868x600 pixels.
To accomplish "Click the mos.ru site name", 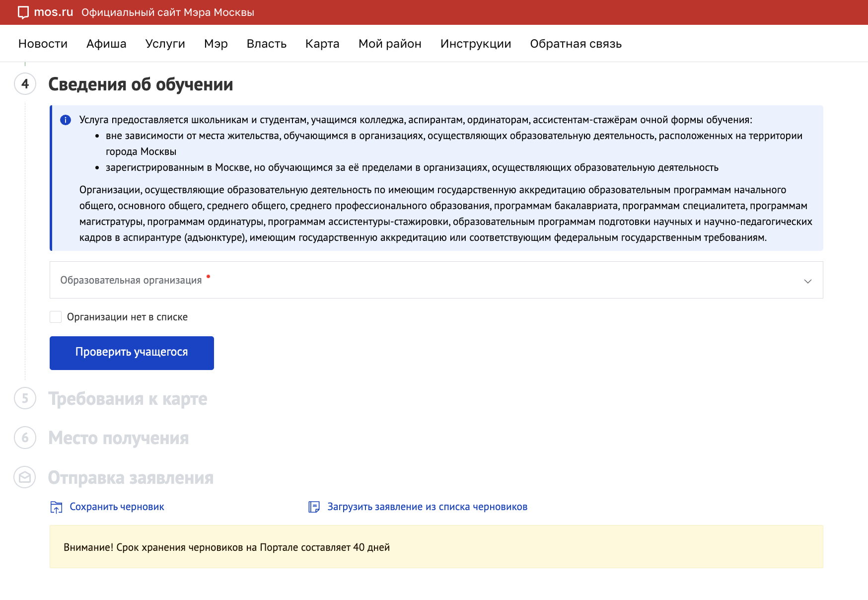I will click(54, 12).
